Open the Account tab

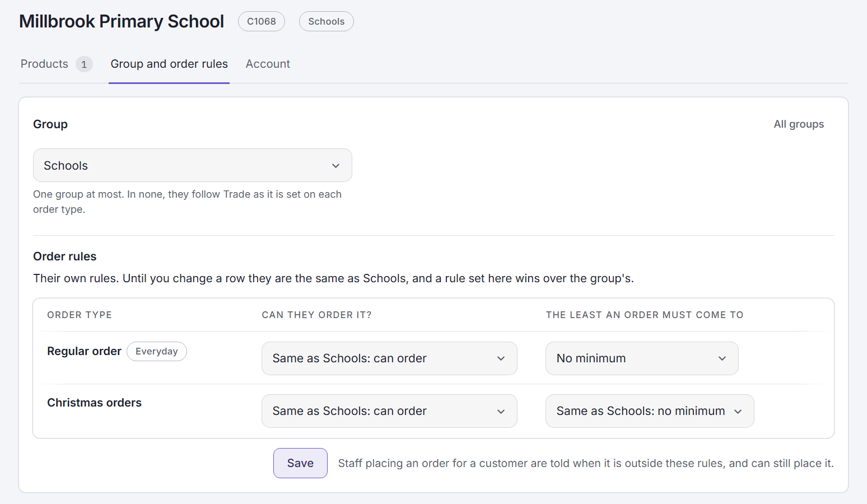click(268, 64)
